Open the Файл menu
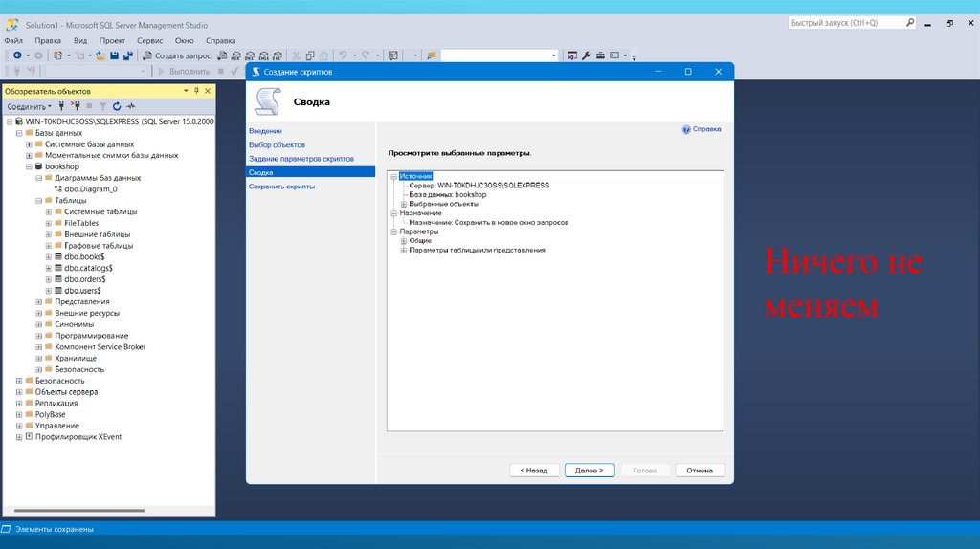980x549 pixels. (13, 40)
